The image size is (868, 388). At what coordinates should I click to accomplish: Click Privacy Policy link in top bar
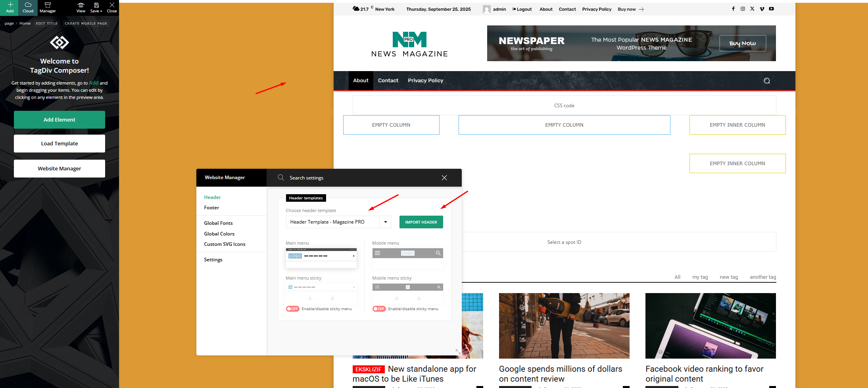click(x=597, y=9)
